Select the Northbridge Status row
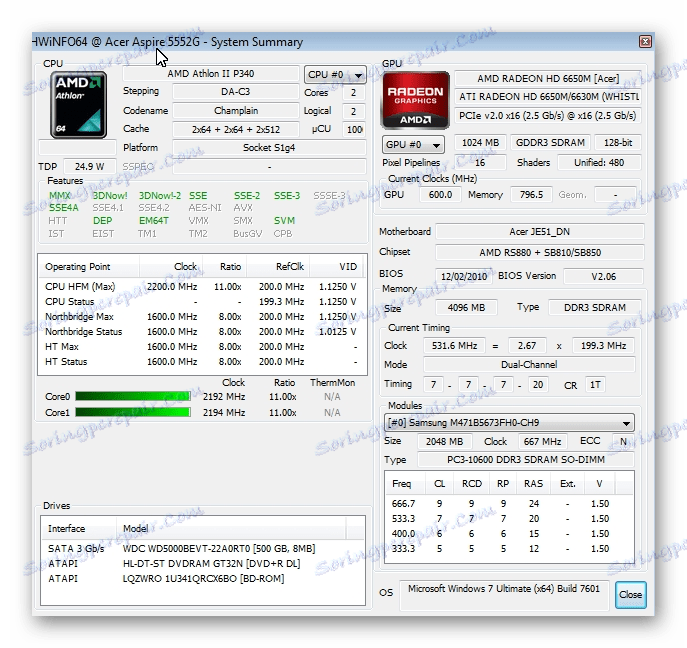687x648 pixels. coord(202,331)
